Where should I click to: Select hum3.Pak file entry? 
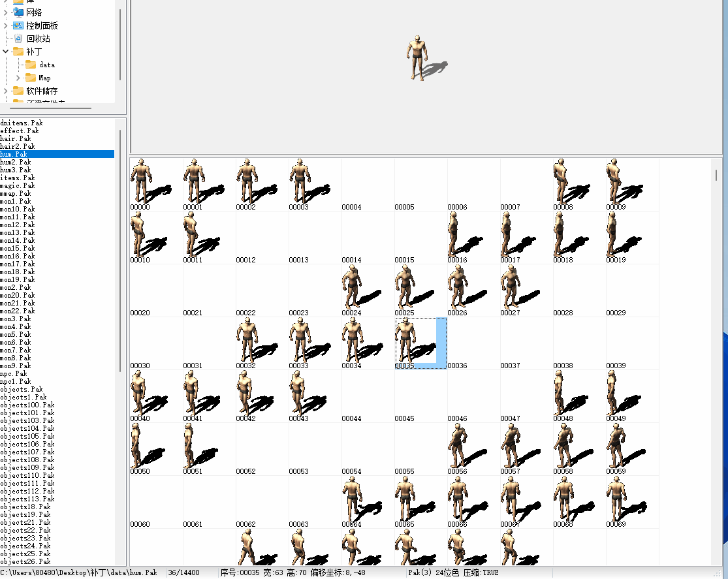pos(16,170)
